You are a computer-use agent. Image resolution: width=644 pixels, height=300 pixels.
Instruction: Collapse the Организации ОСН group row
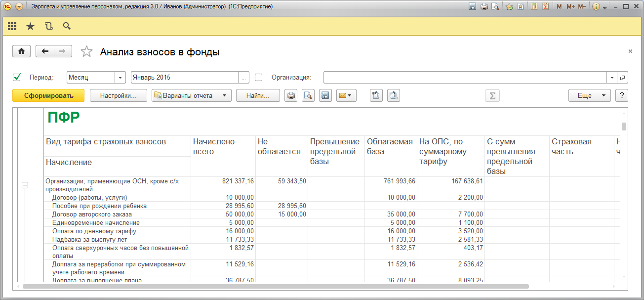(x=25, y=185)
